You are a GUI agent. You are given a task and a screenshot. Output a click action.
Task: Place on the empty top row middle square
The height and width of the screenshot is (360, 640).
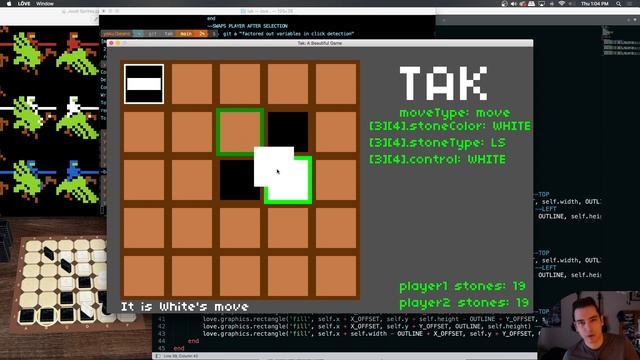(x=240, y=84)
